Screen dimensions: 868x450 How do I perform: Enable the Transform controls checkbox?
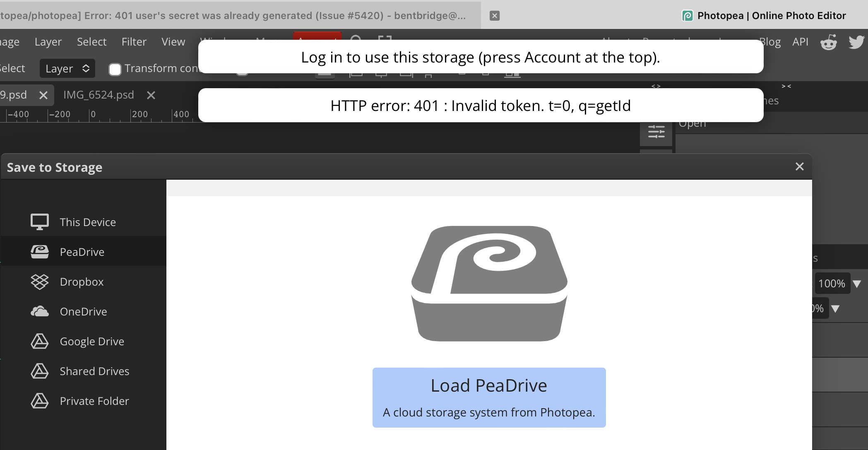(x=115, y=69)
